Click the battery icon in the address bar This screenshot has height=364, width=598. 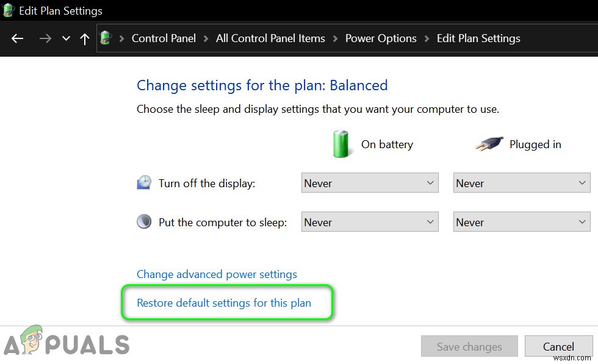pyautogui.click(x=106, y=38)
